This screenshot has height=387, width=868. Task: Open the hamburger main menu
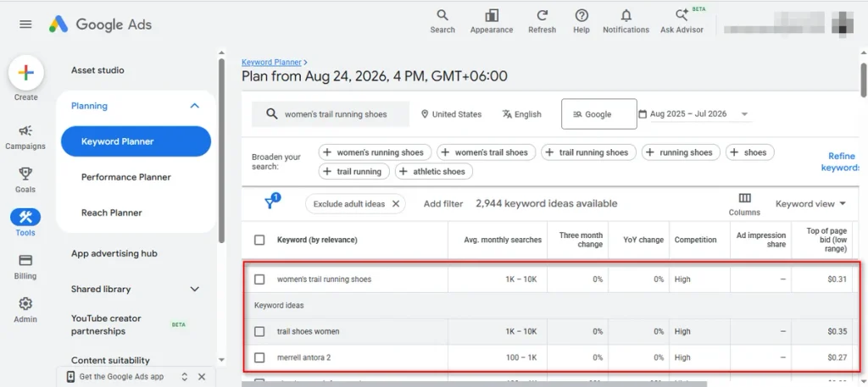tap(25, 25)
